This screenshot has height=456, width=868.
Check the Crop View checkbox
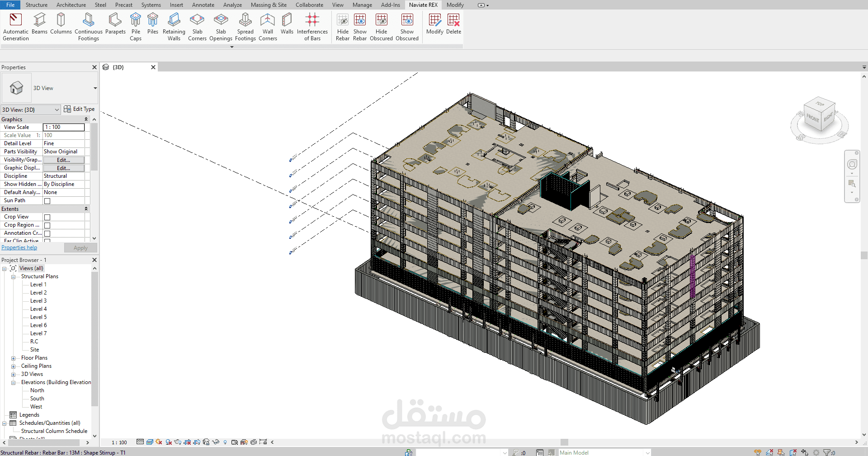tap(47, 217)
